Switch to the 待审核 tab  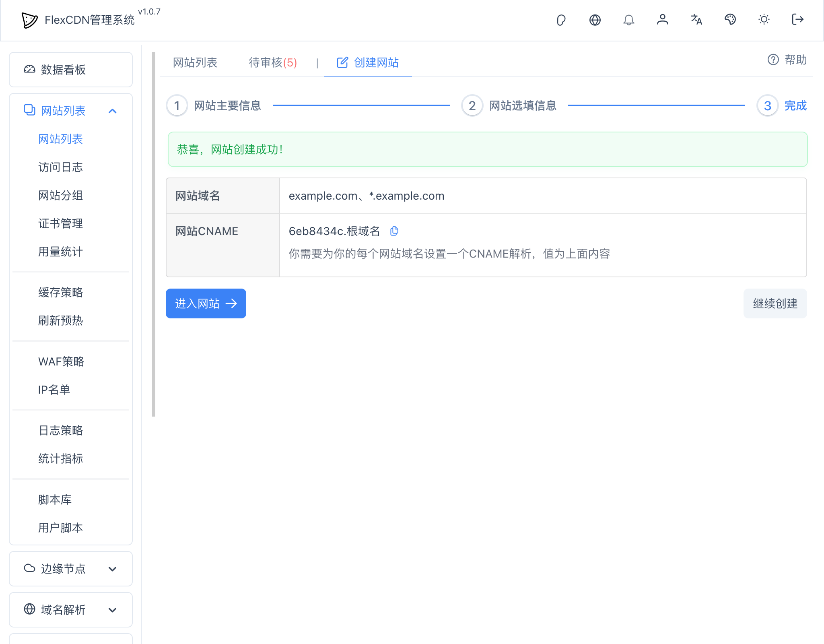tap(272, 63)
